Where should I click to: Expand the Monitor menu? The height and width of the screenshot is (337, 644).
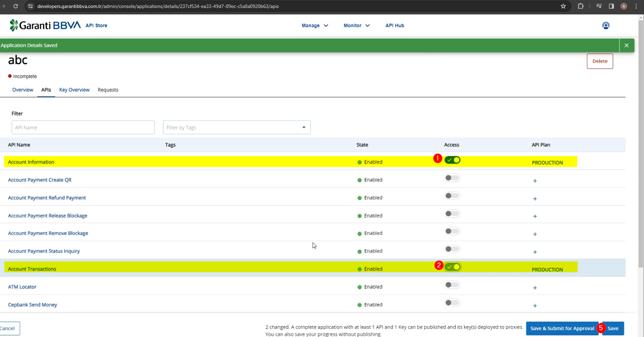click(357, 25)
